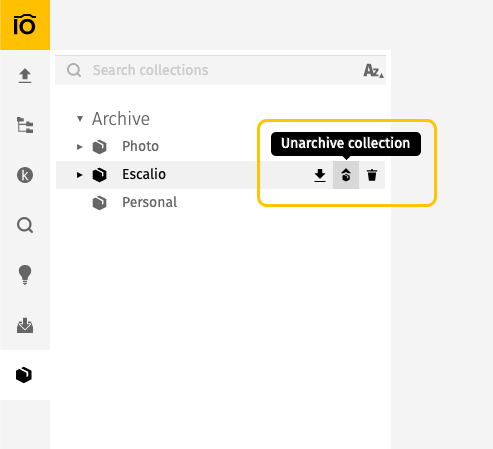Click the Archive root label
Viewport: 493px width, 449px height.
point(121,119)
